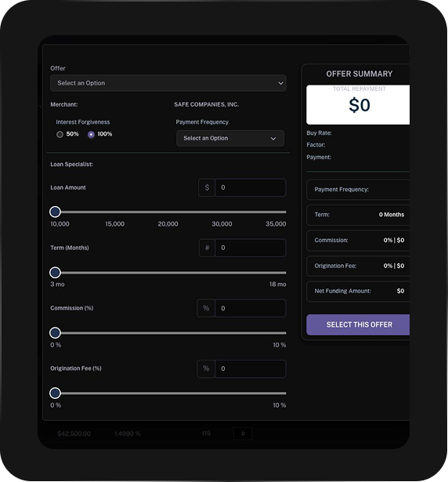Click the Loan Amount slider handle
The width and height of the screenshot is (448, 482).
pos(56,212)
